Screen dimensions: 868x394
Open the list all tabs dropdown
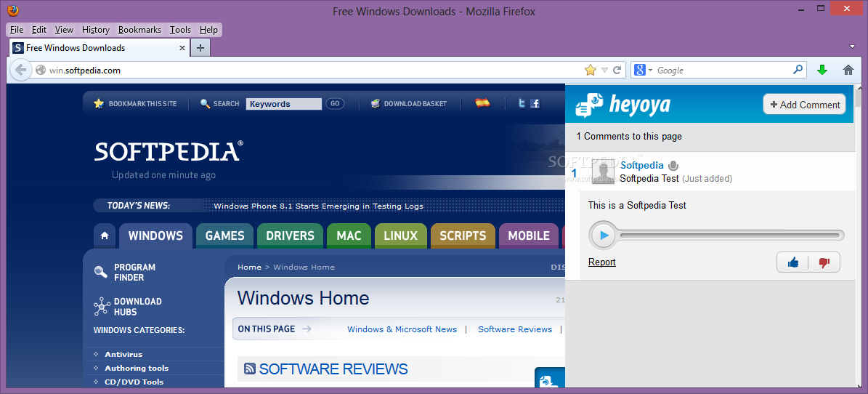coord(853,46)
